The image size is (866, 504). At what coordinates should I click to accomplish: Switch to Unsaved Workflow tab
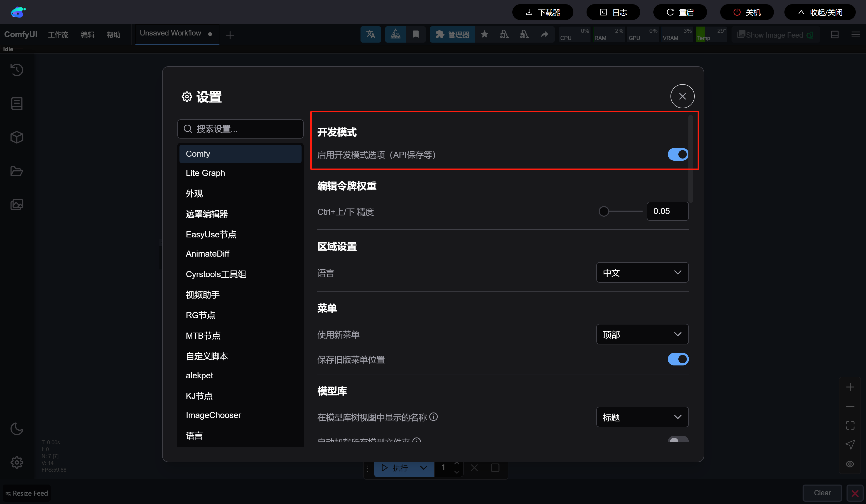177,34
